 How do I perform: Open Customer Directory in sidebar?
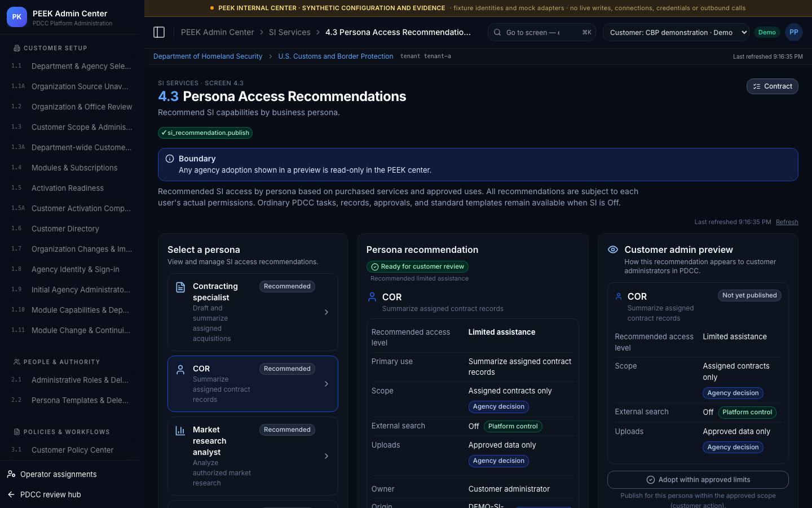72,229
